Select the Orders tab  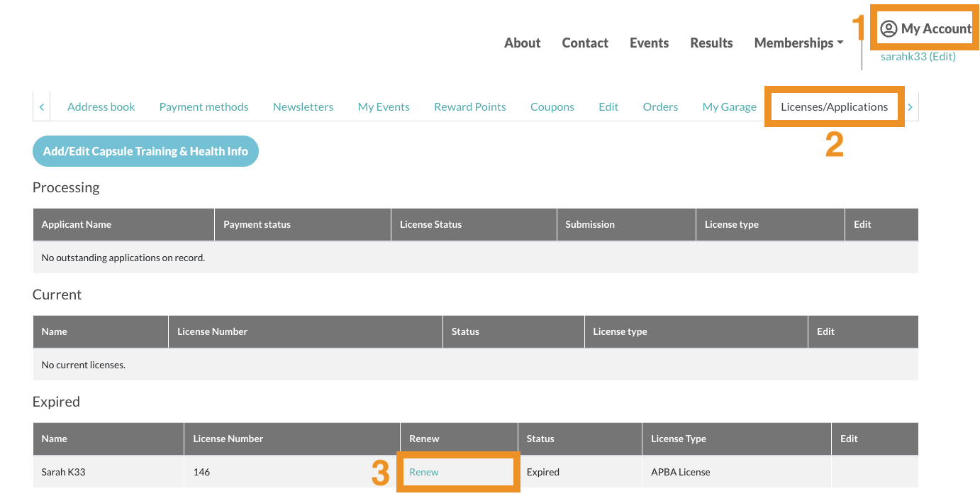pos(660,107)
